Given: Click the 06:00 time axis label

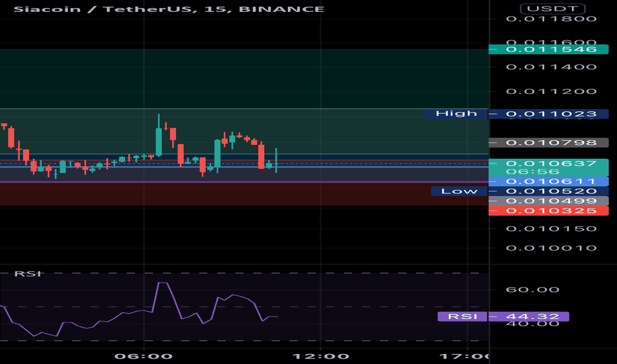Looking at the screenshot, I should click(144, 357).
